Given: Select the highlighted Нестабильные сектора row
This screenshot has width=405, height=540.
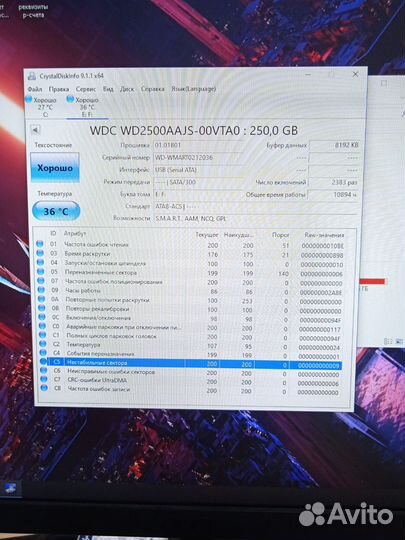Looking at the screenshot, I should click(x=190, y=364).
